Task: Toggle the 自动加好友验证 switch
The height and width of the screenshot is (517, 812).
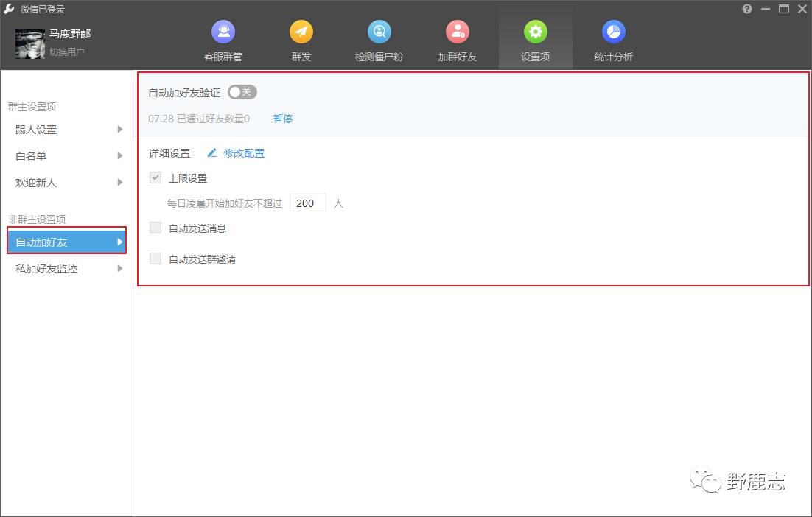Action: (242, 92)
